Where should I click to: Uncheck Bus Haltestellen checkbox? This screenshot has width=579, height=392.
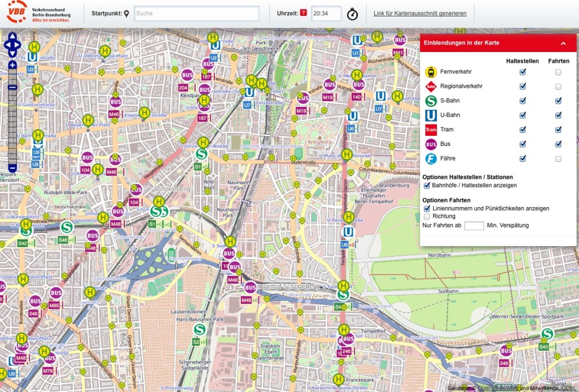tap(522, 144)
